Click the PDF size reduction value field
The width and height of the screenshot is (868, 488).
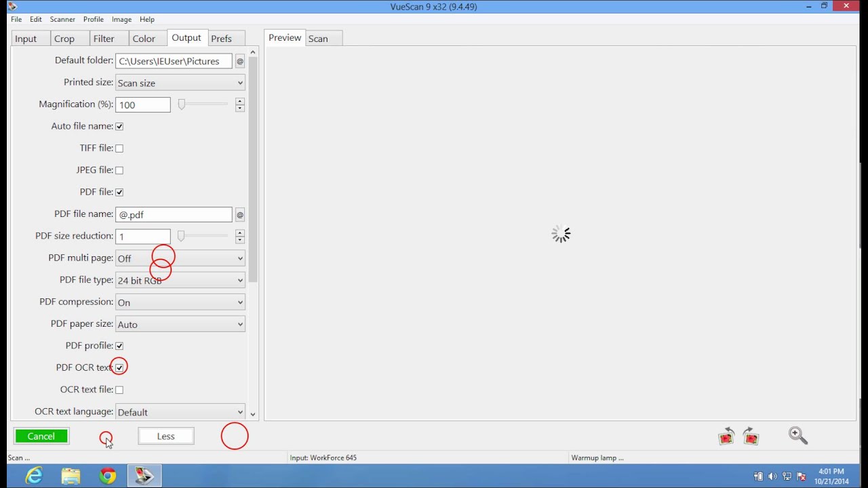tap(143, 236)
